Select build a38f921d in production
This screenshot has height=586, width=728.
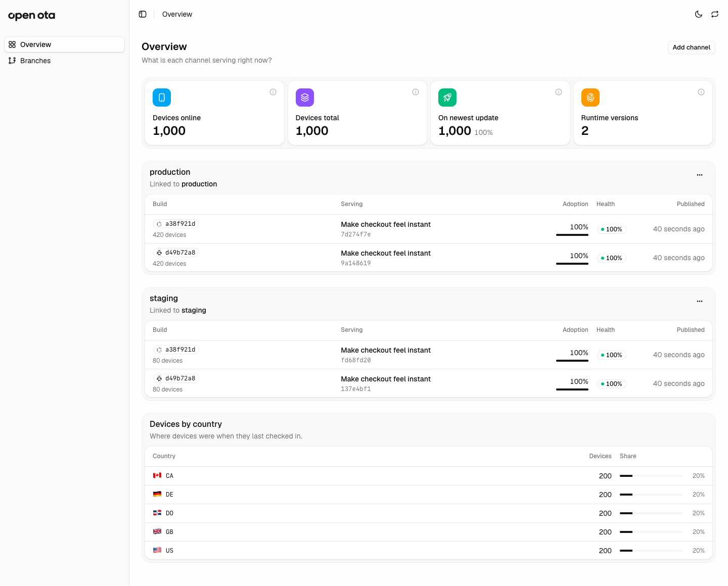point(176,224)
